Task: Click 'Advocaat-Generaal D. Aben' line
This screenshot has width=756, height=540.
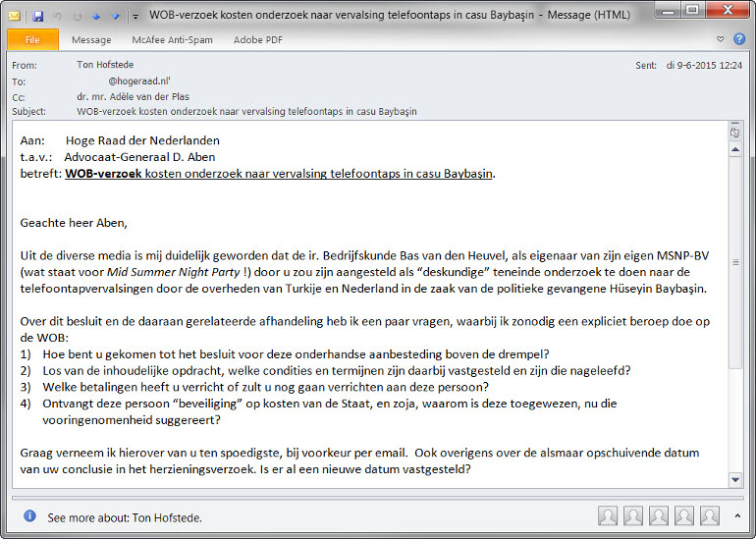Action: (x=139, y=157)
